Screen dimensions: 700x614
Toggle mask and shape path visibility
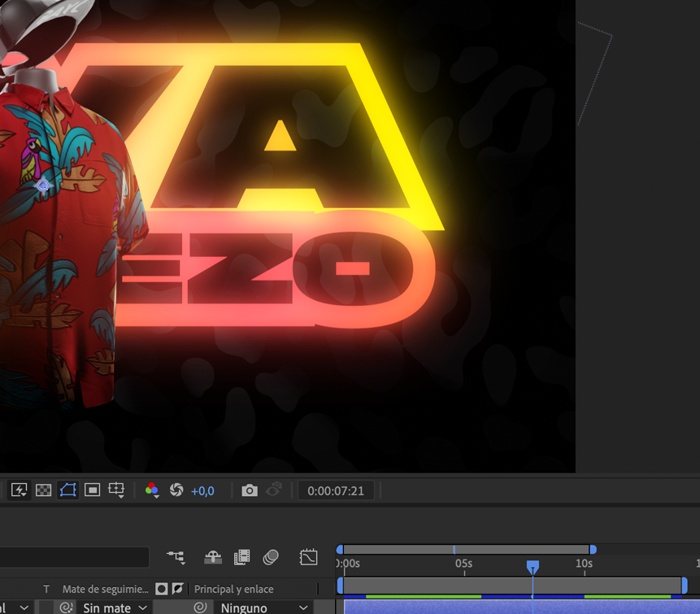67,490
